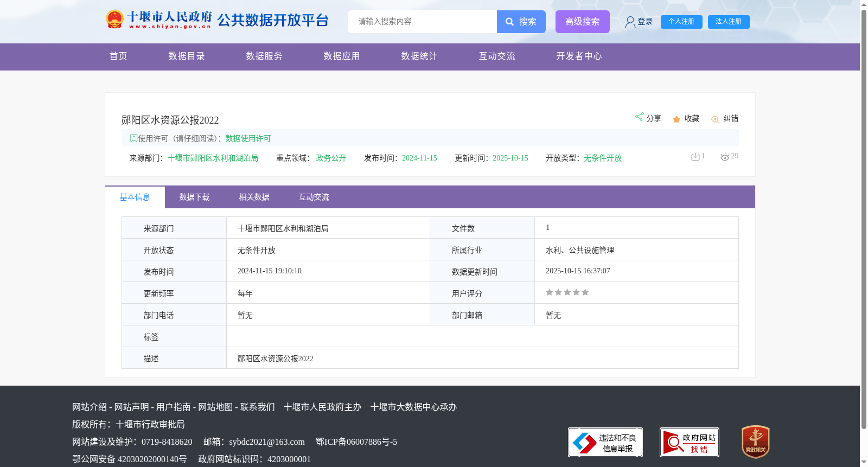The image size is (868, 467).
Task: Click description cell 郧阳区水资源公报2022
Action: pyautogui.click(x=275, y=359)
